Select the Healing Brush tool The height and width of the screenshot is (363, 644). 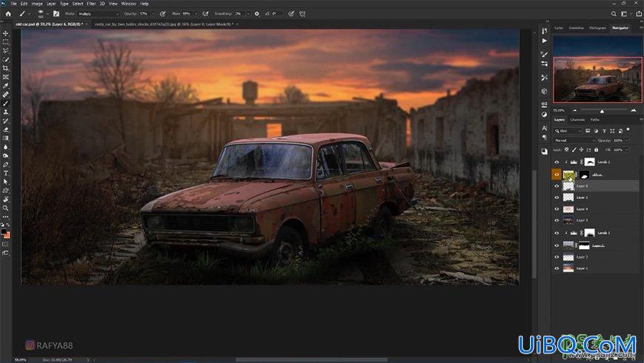(x=6, y=95)
